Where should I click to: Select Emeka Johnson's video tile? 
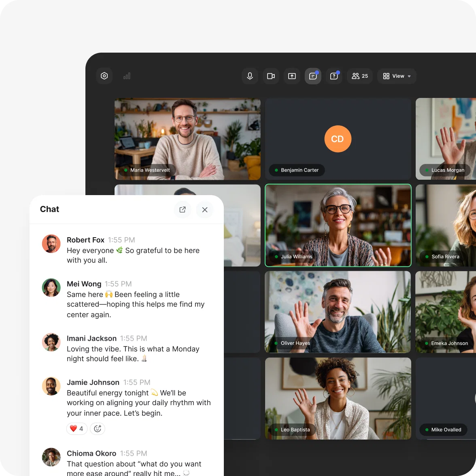(x=446, y=312)
